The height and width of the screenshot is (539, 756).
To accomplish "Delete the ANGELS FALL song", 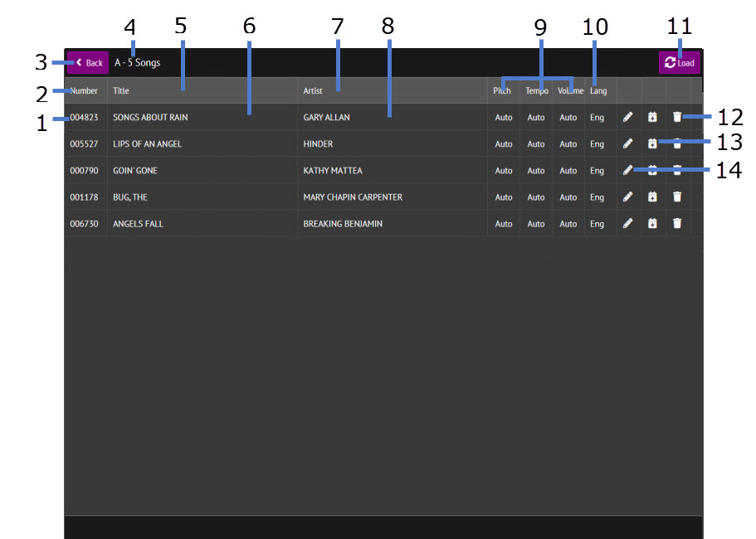I will (677, 224).
